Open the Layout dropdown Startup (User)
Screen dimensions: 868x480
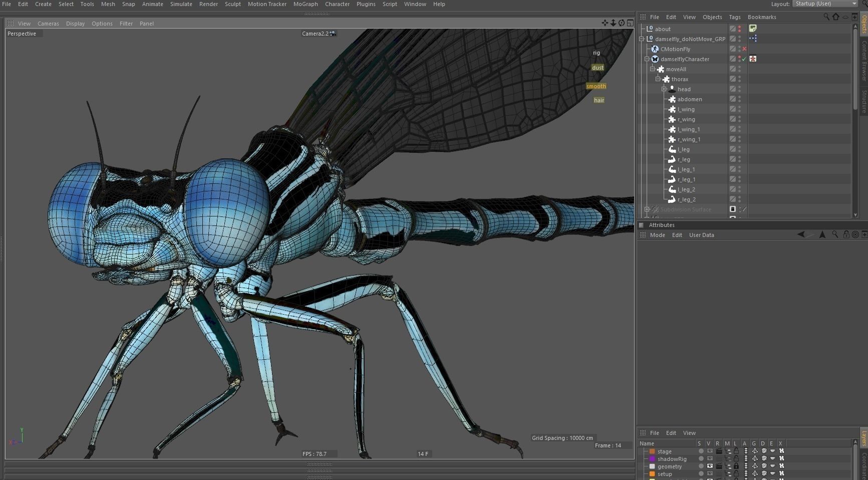pos(825,4)
